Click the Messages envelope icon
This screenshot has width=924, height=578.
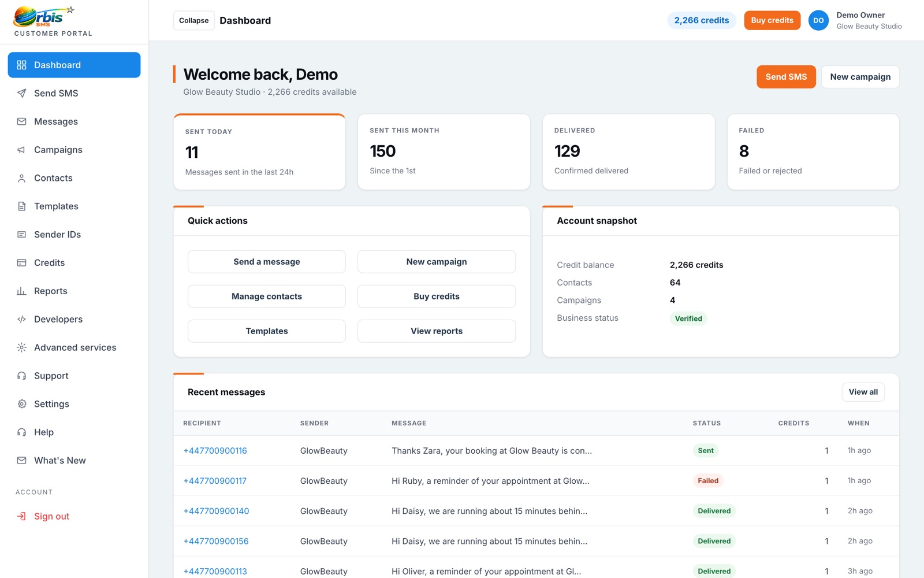[21, 121]
